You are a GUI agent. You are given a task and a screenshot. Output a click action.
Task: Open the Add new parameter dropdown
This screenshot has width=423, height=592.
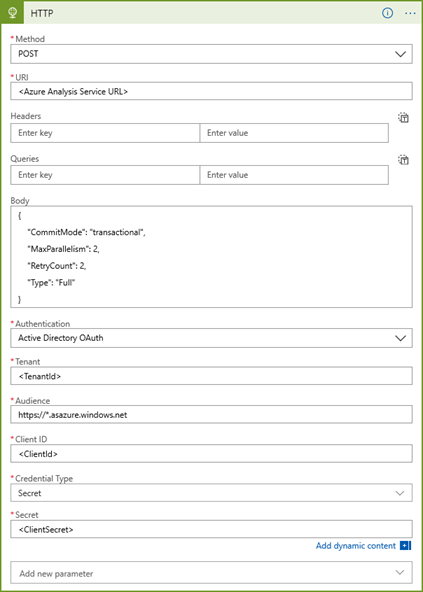coord(211,574)
